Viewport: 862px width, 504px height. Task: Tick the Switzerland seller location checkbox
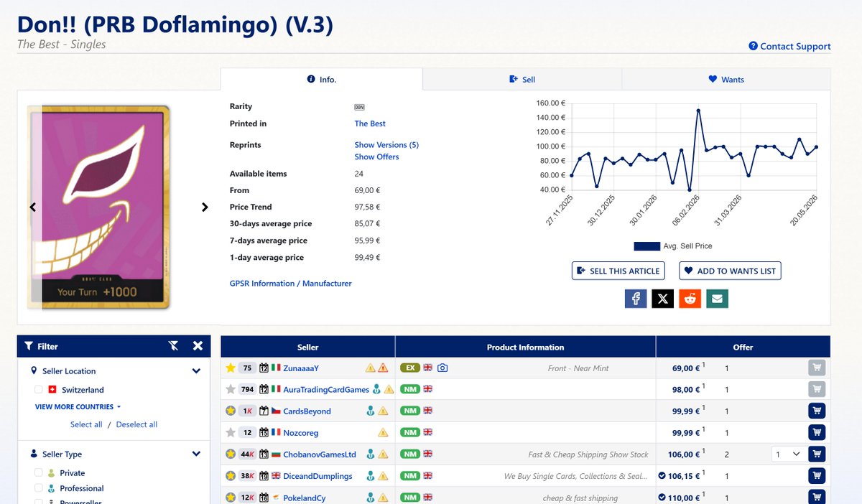(39, 390)
